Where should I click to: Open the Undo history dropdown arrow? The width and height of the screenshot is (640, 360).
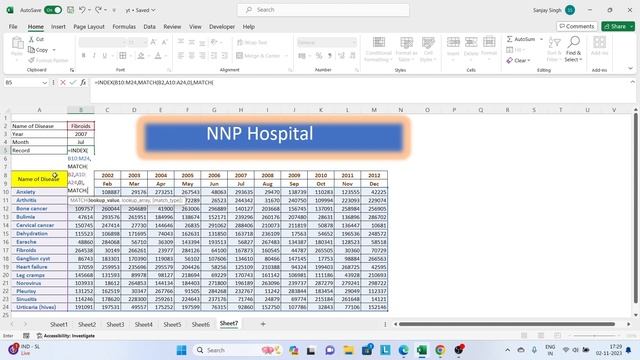coord(89,10)
